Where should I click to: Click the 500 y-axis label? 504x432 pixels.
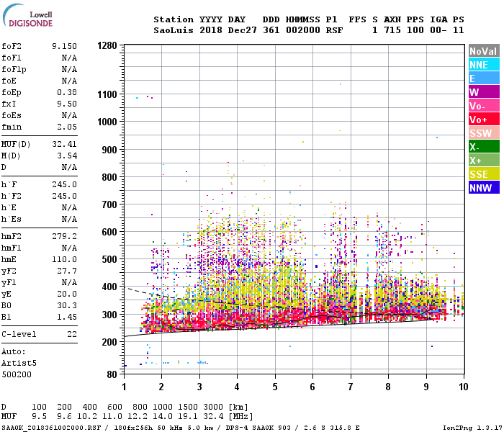(109, 259)
